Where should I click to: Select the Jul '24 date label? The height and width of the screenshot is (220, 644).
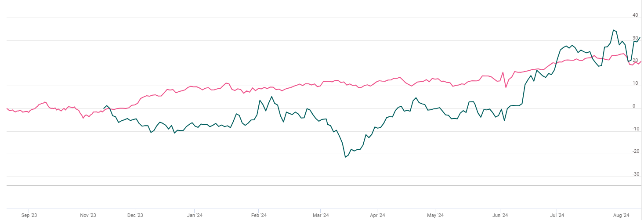[557, 215]
